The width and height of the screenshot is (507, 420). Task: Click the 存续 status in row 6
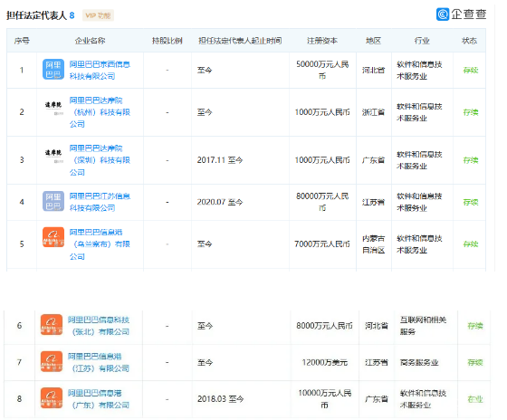coord(475,326)
